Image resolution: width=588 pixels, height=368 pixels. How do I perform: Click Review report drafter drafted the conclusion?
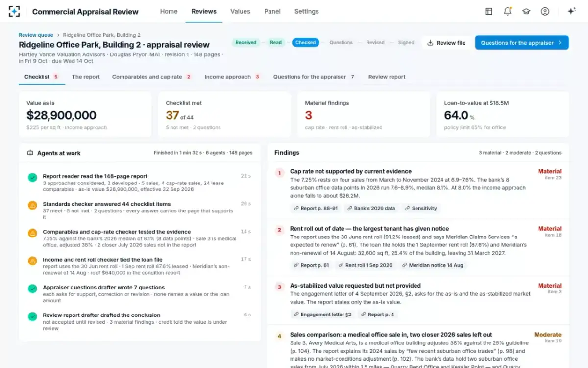[x=101, y=315]
